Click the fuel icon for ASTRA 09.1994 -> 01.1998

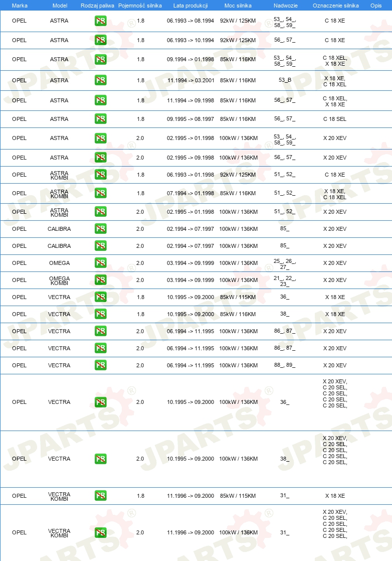click(x=100, y=59)
